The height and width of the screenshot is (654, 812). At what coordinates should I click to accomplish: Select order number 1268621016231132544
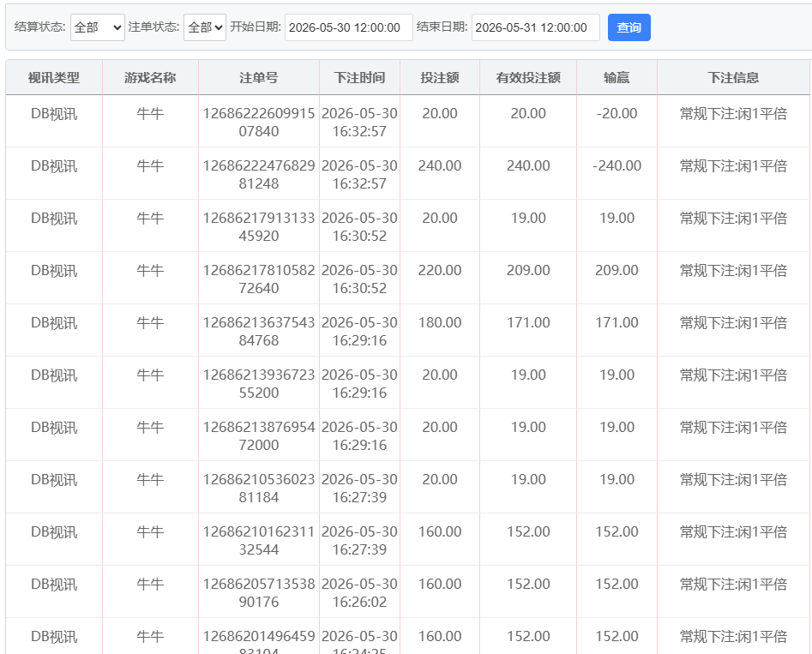(x=259, y=541)
